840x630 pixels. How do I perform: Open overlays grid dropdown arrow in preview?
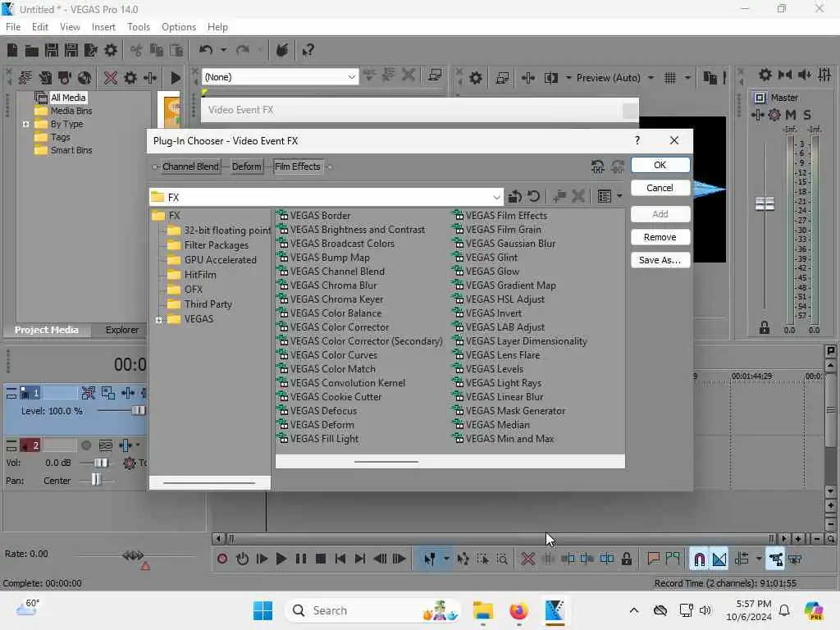(x=687, y=78)
